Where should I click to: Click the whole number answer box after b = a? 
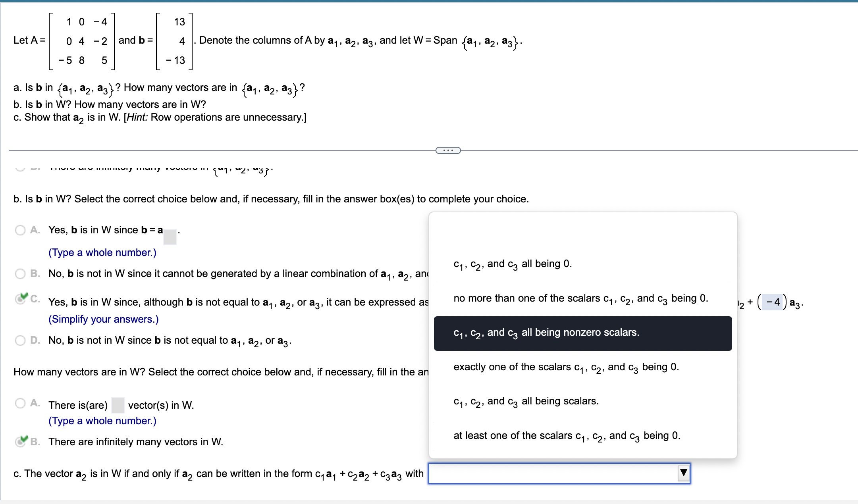[x=170, y=236]
